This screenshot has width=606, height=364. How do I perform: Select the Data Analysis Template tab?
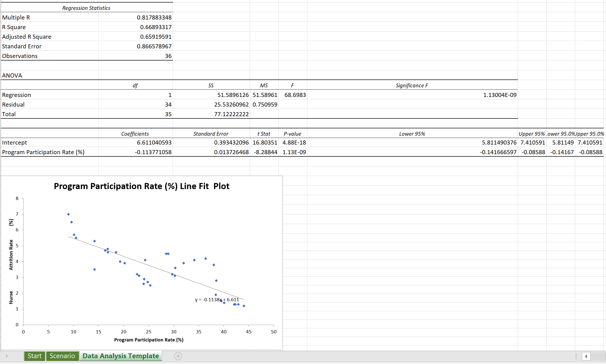[121, 356]
